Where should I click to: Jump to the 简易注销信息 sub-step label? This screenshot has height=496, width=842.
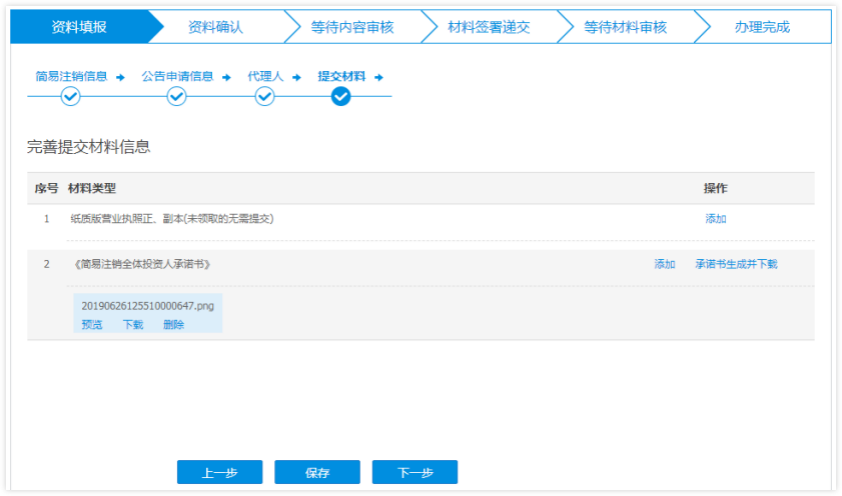[71, 76]
